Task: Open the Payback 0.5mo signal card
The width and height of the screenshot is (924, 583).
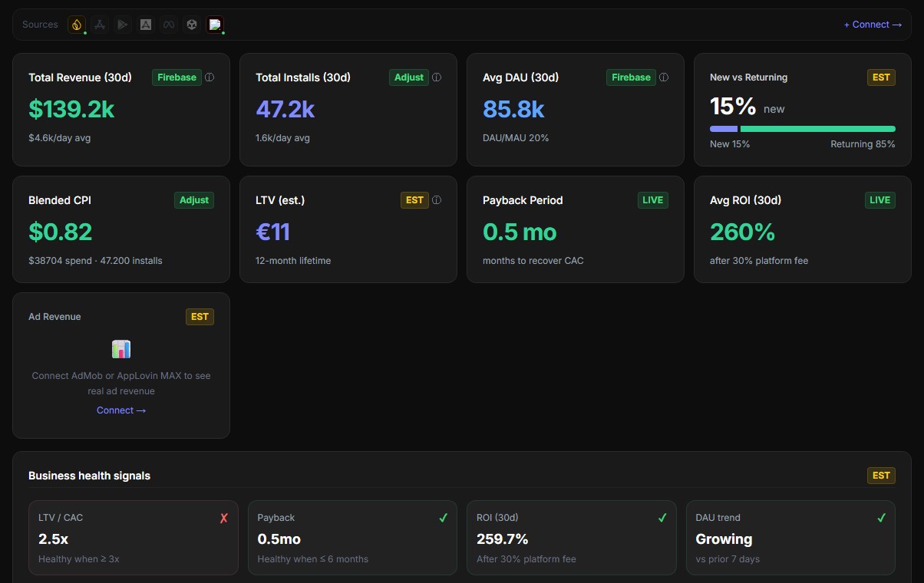Action: tap(352, 538)
